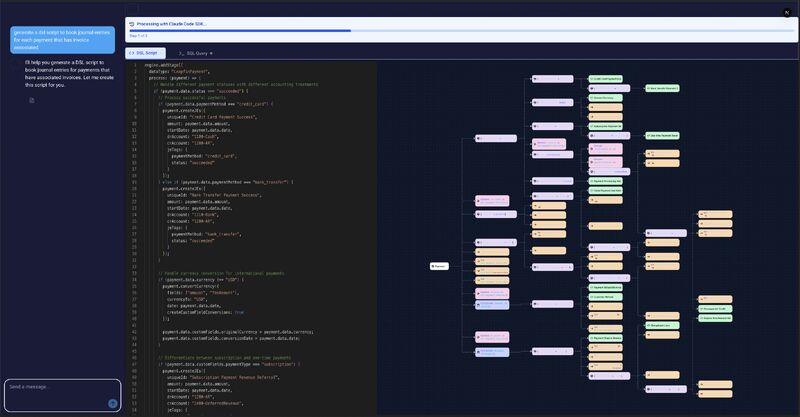Click the 'customFields.originalCurrency' assignment line
This screenshot has height=417, width=800.
pos(238,332)
